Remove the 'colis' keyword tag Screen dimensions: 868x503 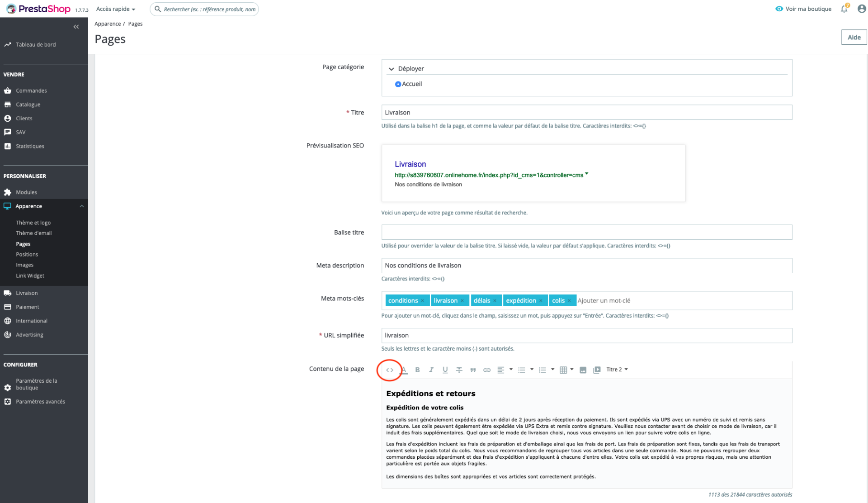(569, 301)
